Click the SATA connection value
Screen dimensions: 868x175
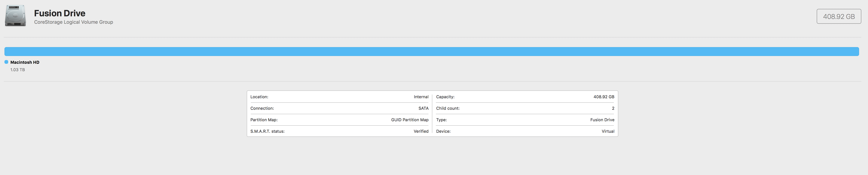pos(424,108)
